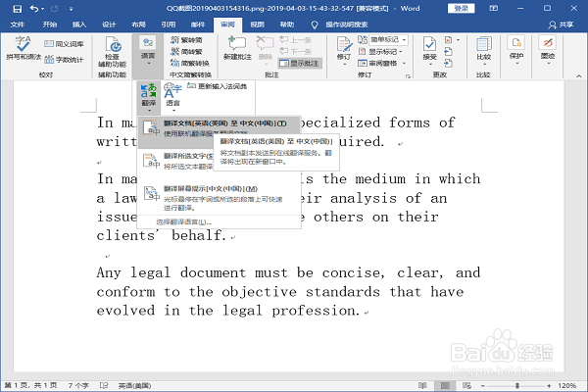Viewport: 588px width, 392px height.
Task: Switch to Read Mode view
Action: click(422, 385)
